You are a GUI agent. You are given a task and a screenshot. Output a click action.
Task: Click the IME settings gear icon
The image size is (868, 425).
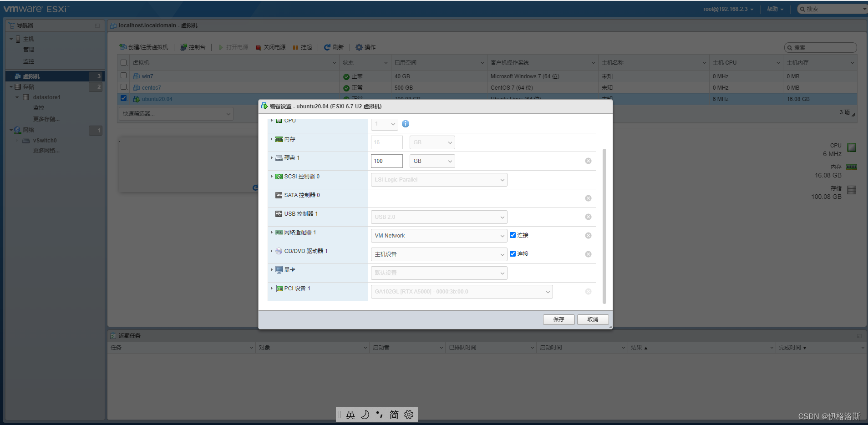tap(409, 415)
